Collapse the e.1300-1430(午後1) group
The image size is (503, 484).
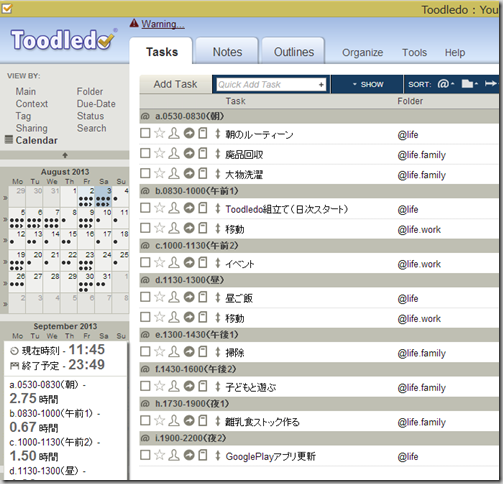pos(319,335)
